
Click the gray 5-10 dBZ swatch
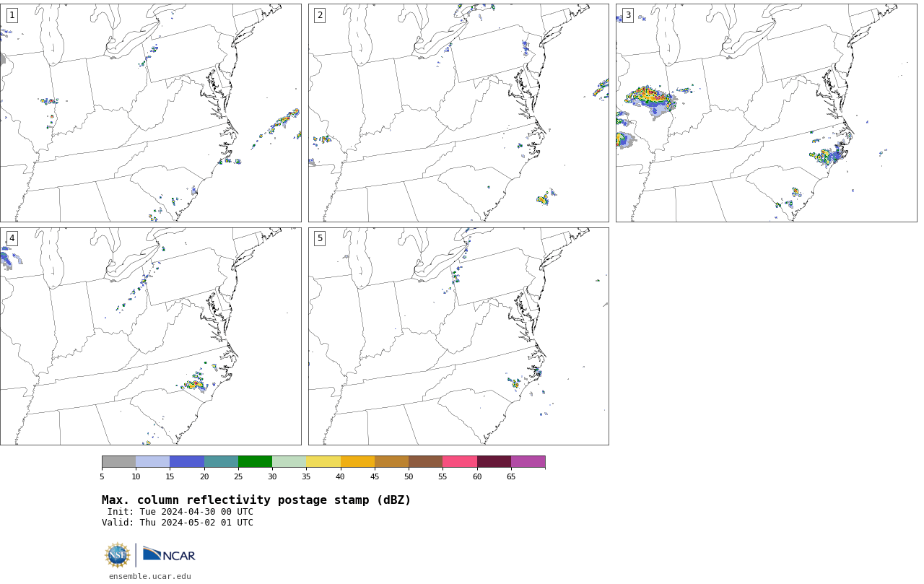(118, 462)
